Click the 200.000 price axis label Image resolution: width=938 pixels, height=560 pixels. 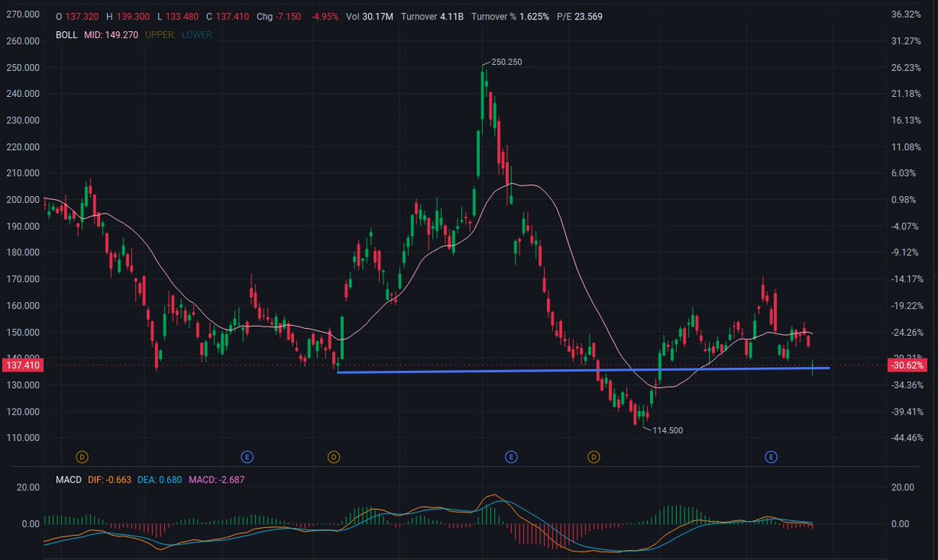[x=23, y=199]
